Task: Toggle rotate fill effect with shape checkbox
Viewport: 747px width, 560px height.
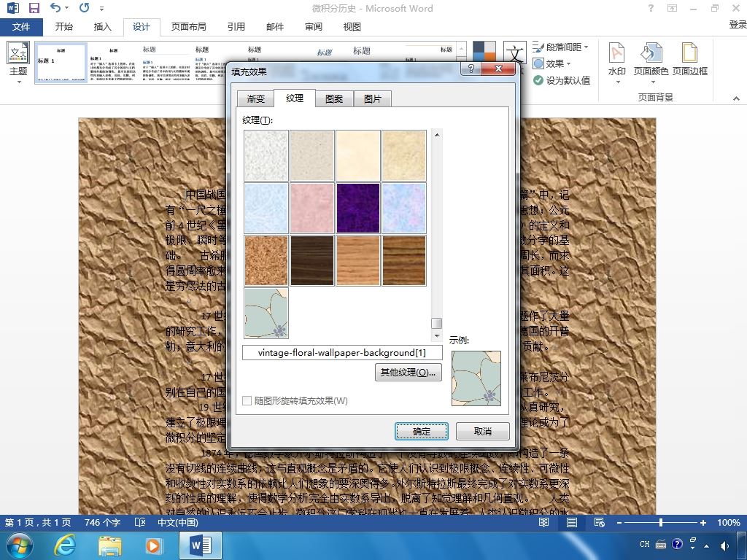Action: point(247,400)
